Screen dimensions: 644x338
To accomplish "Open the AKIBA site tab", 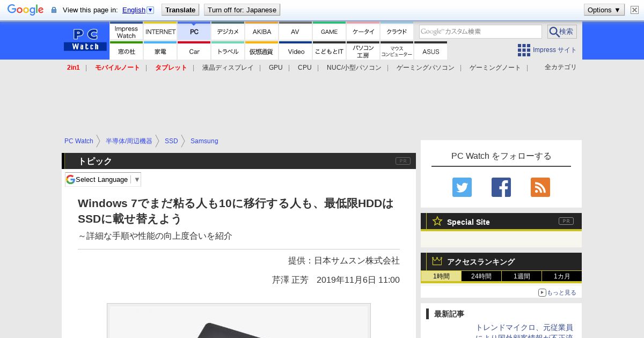I will click(262, 31).
